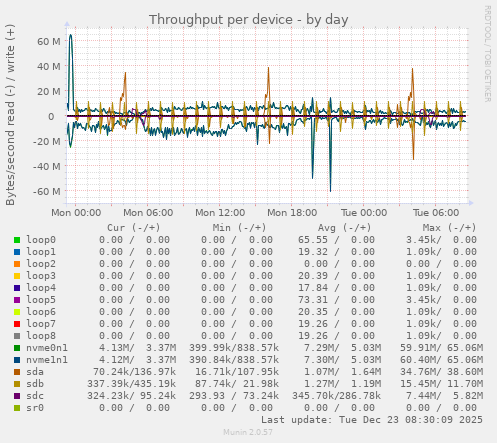The width and height of the screenshot is (497, 443).
Task: Click the sda brown legend swatch
Action: point(17,372)
